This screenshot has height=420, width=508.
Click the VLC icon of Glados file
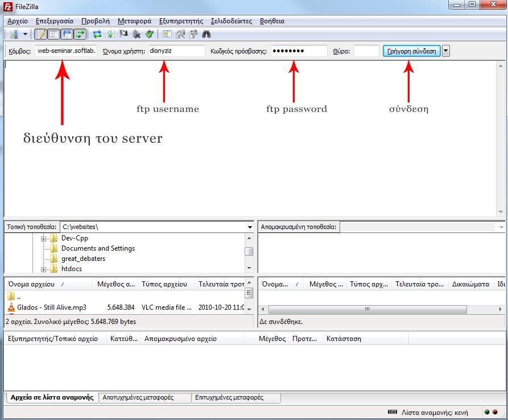(x=11, y=307)
